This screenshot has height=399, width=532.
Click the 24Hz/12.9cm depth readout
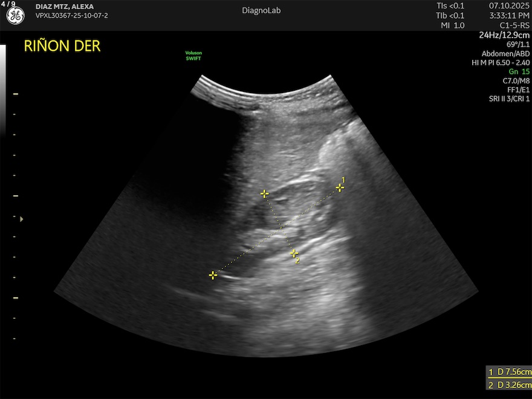[504, 35]
